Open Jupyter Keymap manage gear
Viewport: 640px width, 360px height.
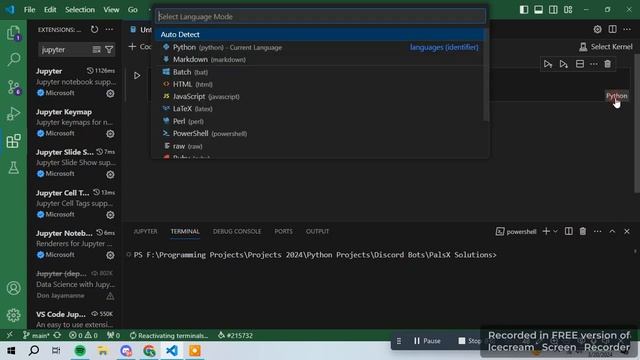pyautogui.click(x=110, y=133)
